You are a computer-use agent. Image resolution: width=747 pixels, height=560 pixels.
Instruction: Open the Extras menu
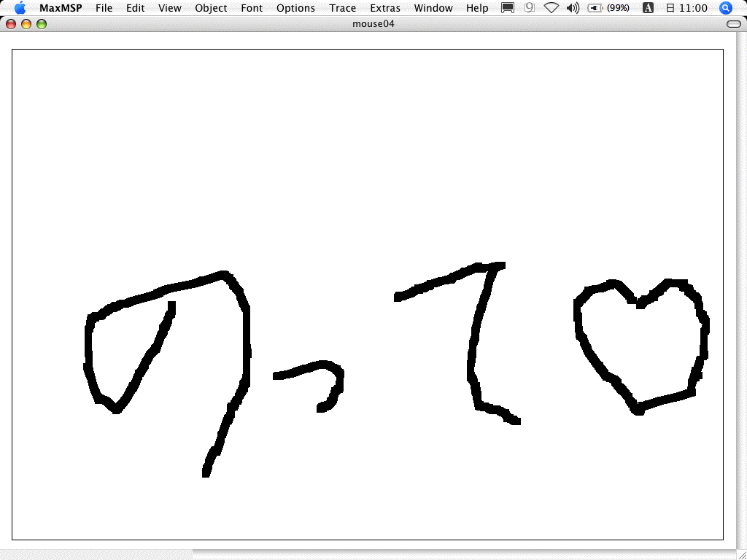[x=385, y=8]
